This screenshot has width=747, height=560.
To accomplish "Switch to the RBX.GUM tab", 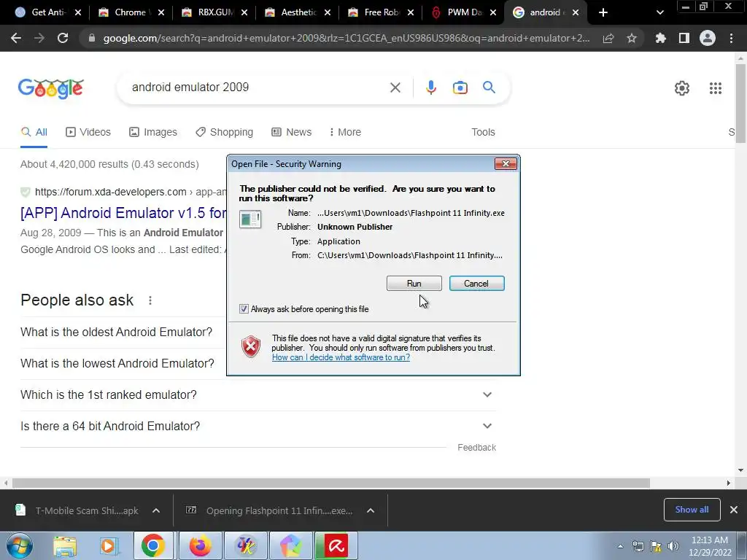I will [214, 12].
